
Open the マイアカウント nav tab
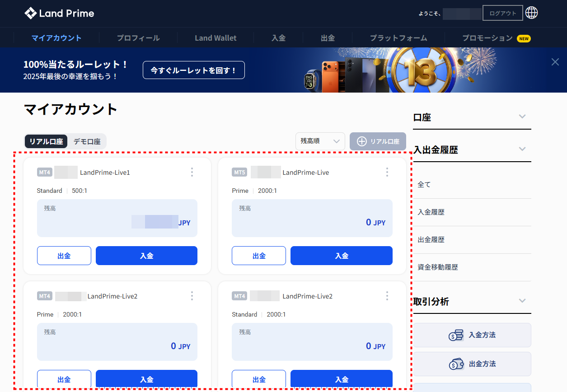56,38
